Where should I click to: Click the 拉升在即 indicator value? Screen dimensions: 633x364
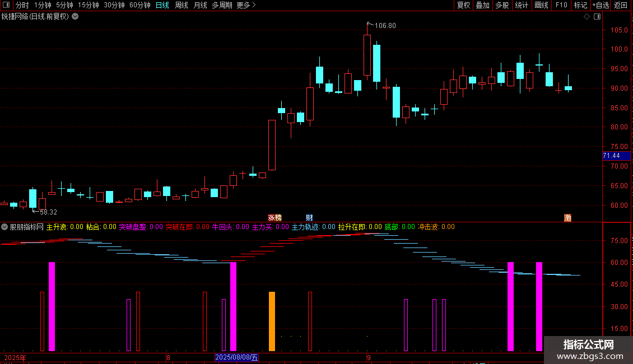[x=360, y=227]
